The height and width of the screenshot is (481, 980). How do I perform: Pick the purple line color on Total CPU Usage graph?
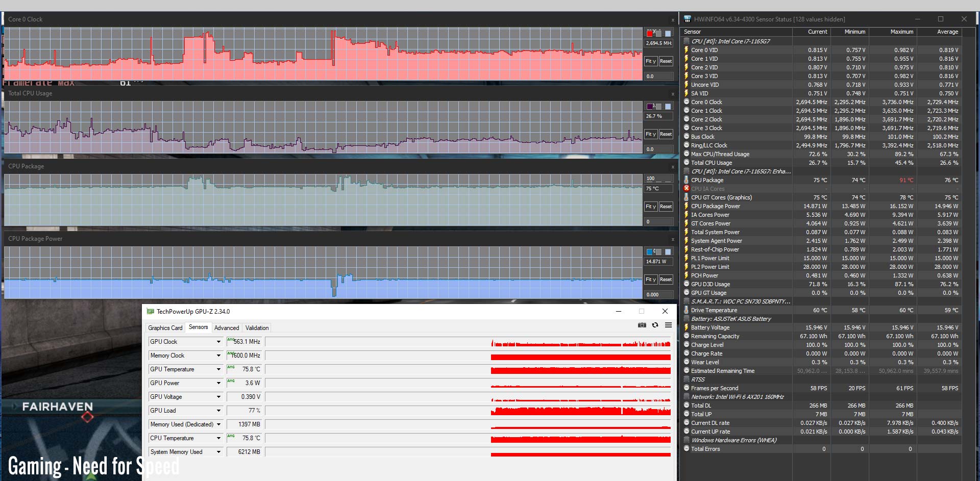[650, 107]
